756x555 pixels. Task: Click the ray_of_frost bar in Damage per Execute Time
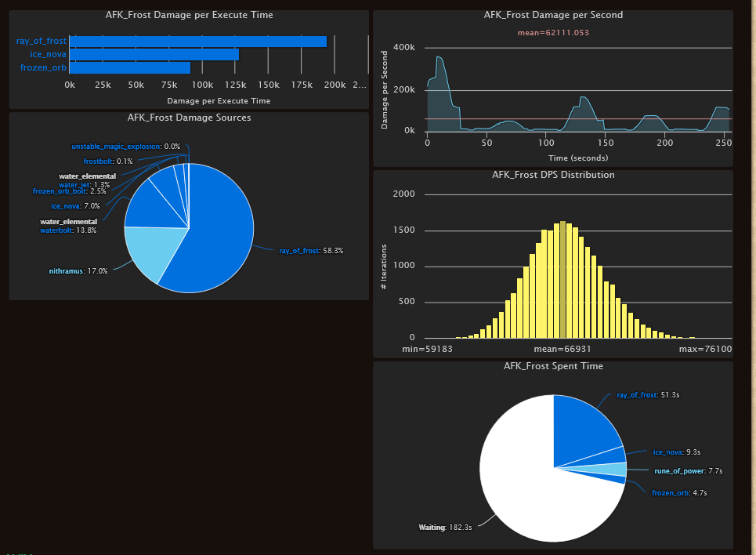(x=198, y=42)
